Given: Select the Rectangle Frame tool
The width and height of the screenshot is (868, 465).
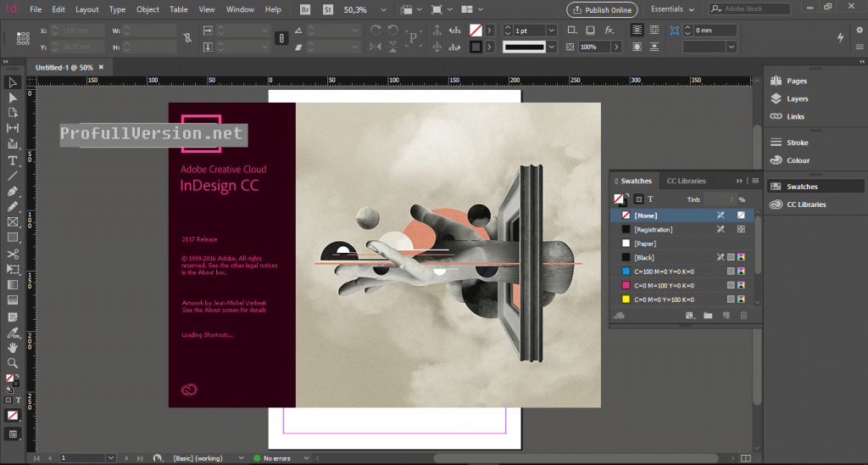Looking at the screenshot, I should [12, 222].
